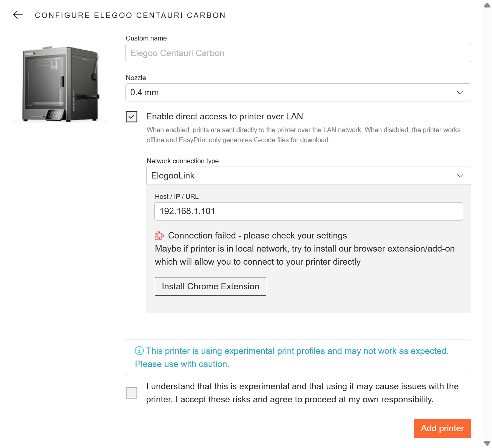Click the back arrow icon
The width and height of the screenshot is (492, 448).
(x=18, y=15)
